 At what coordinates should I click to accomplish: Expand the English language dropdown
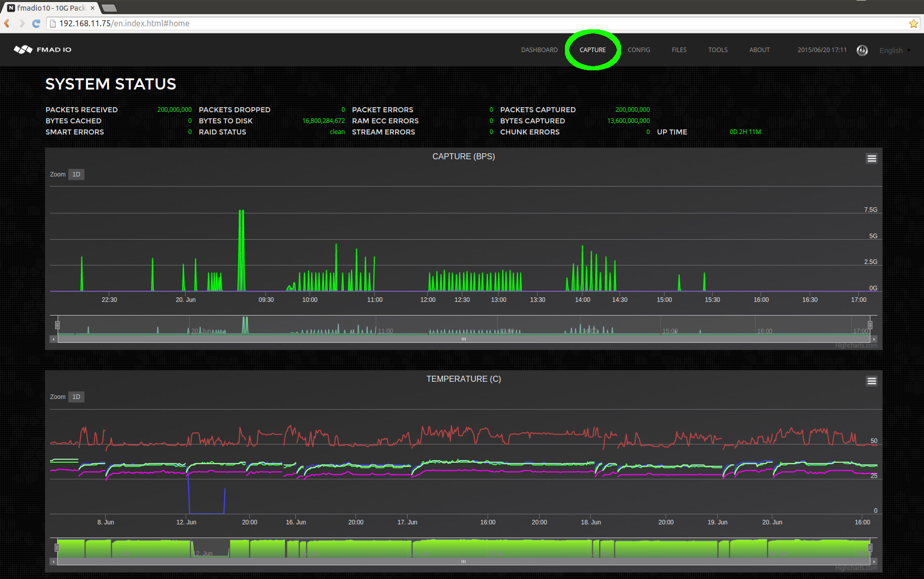pos(894,51)
